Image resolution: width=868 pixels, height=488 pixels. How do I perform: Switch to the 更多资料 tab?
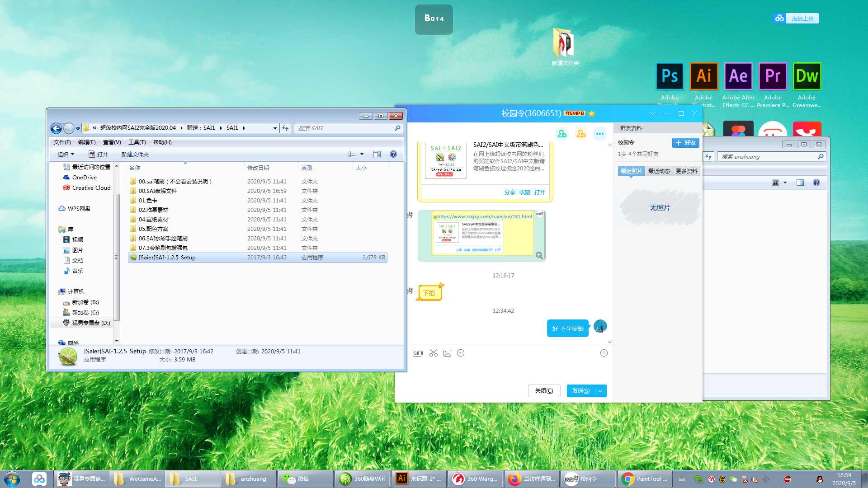[x=687, y=171]
